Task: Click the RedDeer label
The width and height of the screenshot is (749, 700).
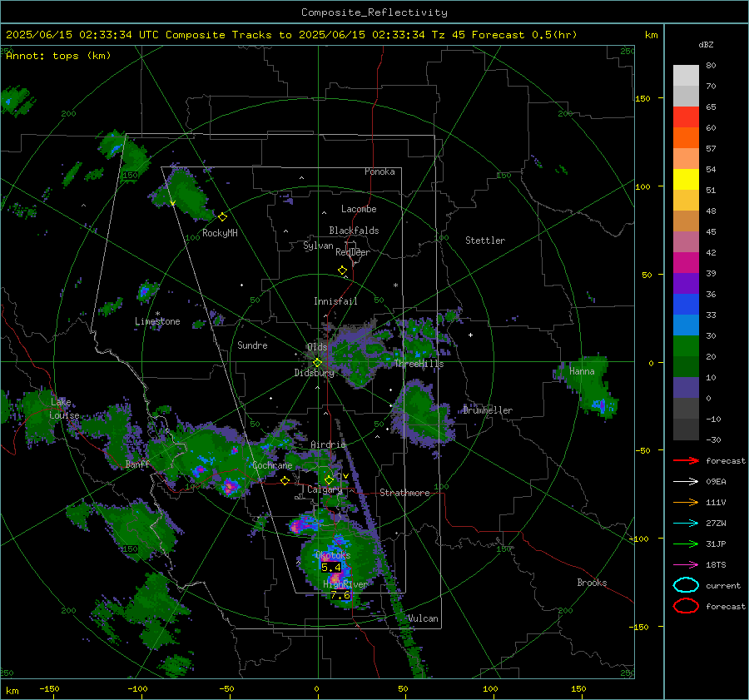Action: pyautogui.click(x=353, y=252)
